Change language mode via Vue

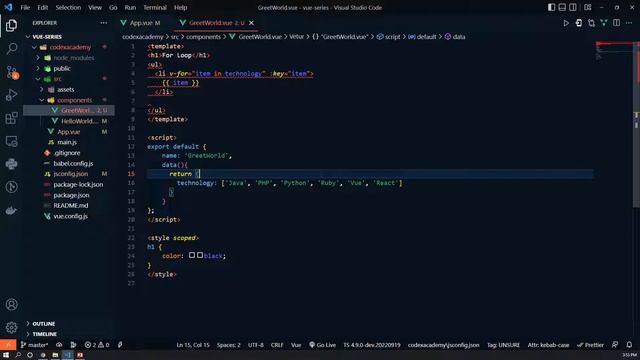click(x=296, y=345)
